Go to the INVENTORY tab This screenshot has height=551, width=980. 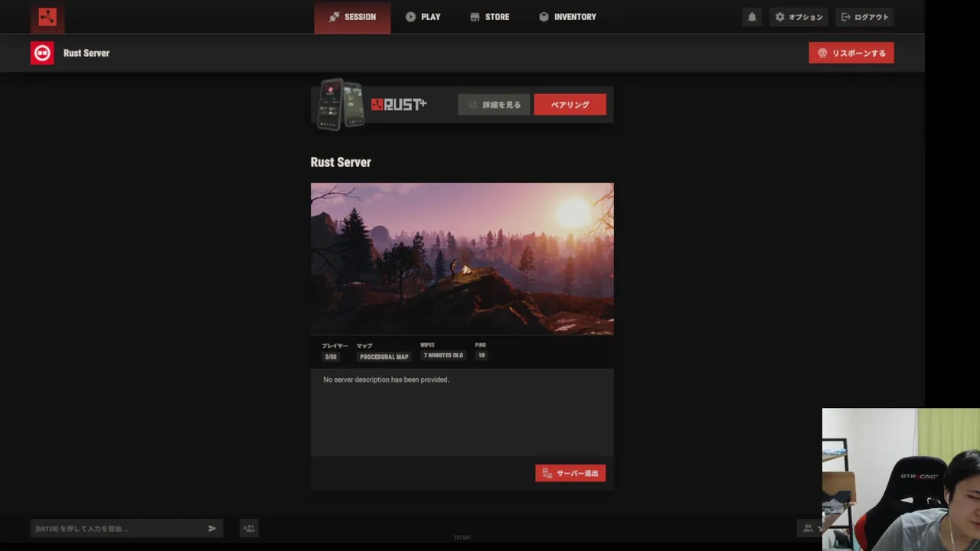(567, 17)
